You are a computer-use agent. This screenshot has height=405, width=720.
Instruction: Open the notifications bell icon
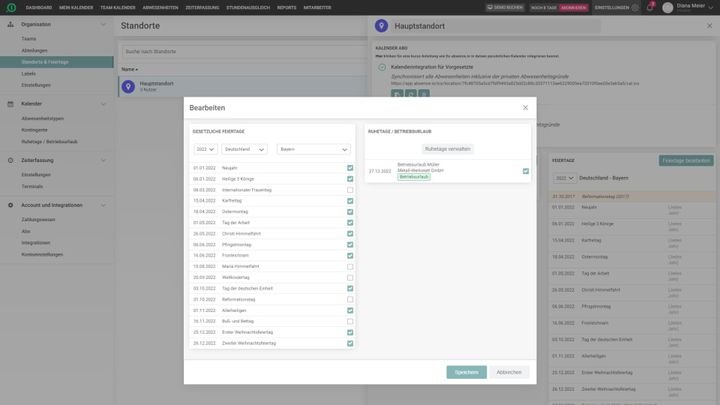649,7
